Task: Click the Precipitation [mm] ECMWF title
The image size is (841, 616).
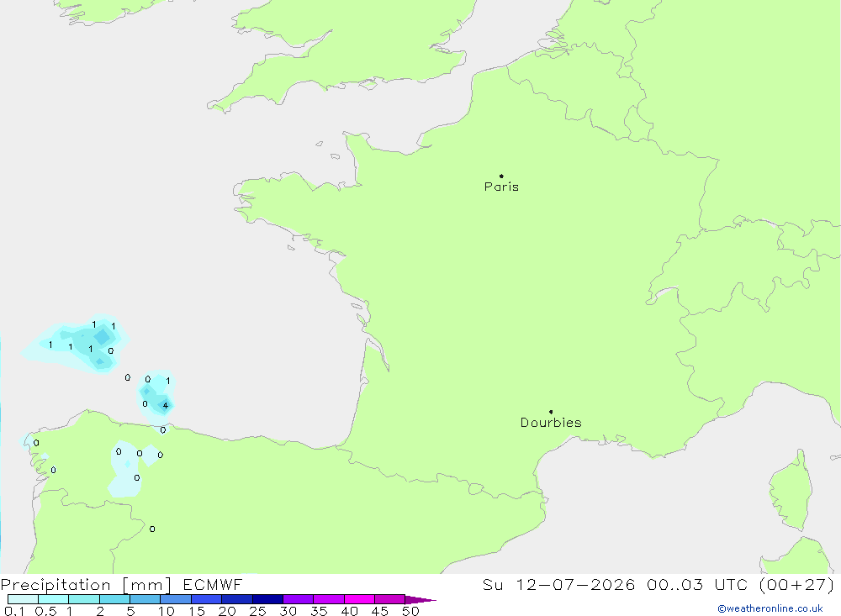Action: (122, 584)
